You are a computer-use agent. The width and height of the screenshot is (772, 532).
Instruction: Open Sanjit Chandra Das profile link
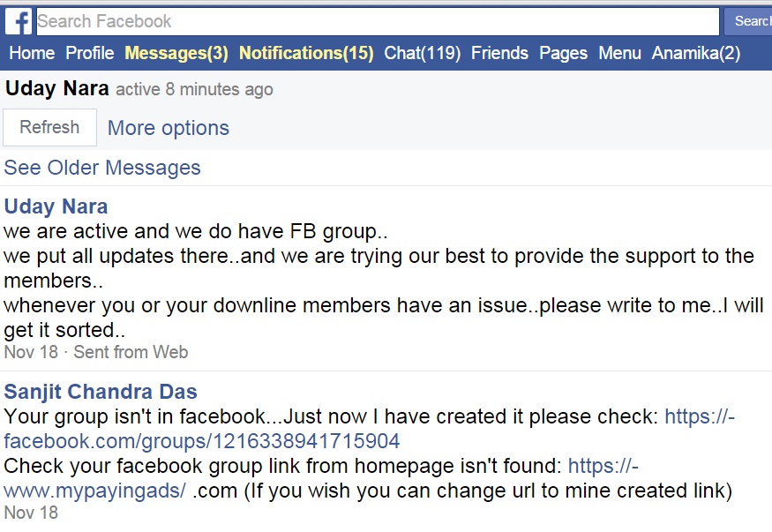click(x=101, y=392)
